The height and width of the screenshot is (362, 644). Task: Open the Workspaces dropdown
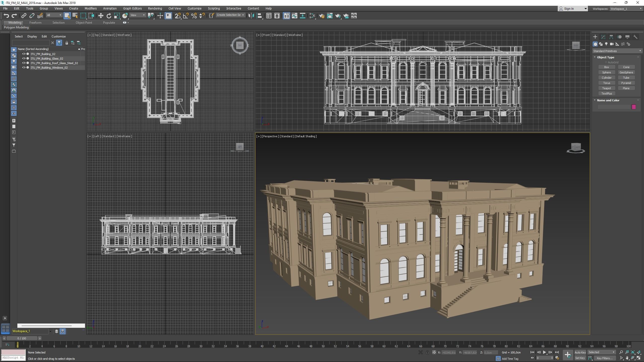tap(626, 9)
